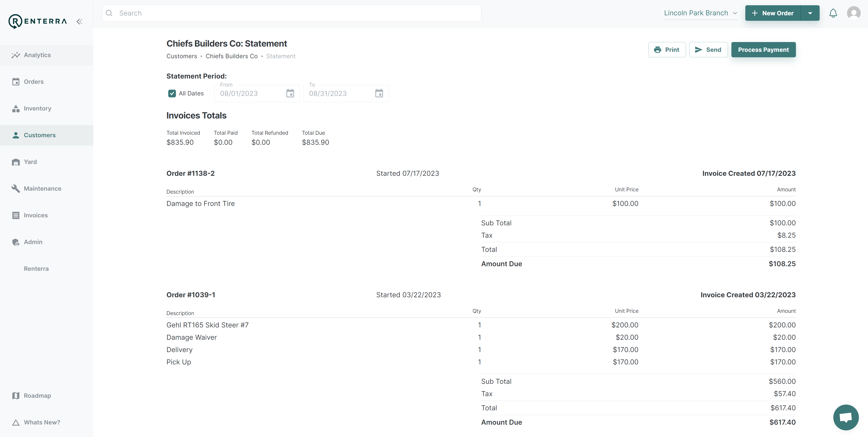Click Amount Due $617.40 value

782,422
